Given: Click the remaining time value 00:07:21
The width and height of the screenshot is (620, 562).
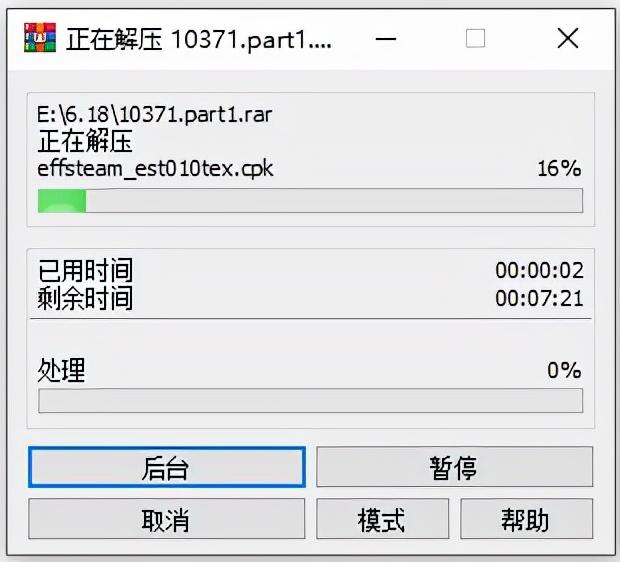Looking at the screenshot, I should (x=539, y=298).
